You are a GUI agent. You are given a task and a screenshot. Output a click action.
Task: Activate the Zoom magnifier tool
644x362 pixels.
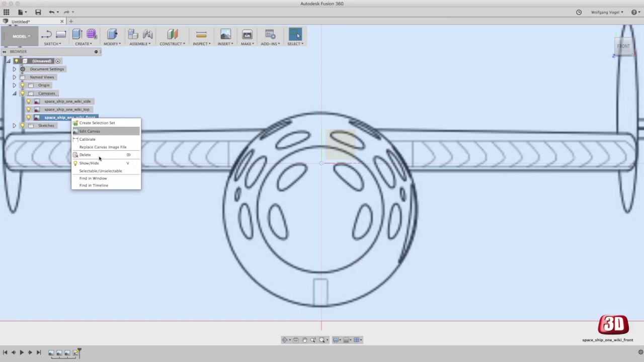tap(313, 340)
